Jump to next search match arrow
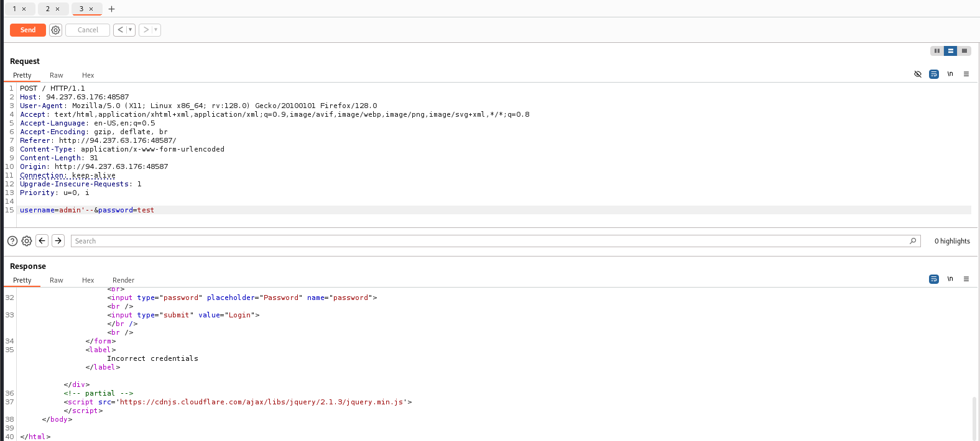Screen dimensions: 980x441 58,241
